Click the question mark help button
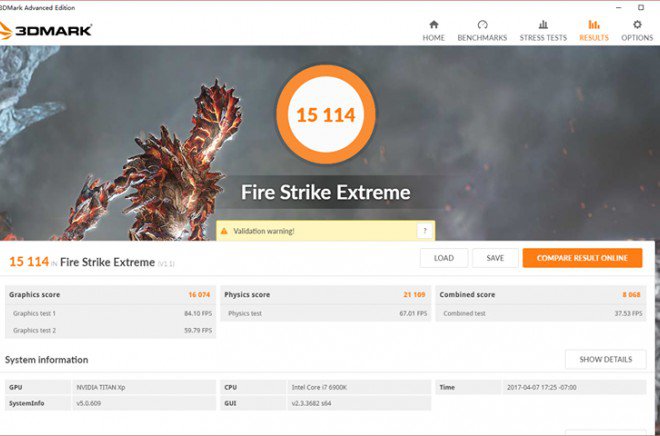The width and height of the screenshot is (660, 436). click(x=424, y=231)
